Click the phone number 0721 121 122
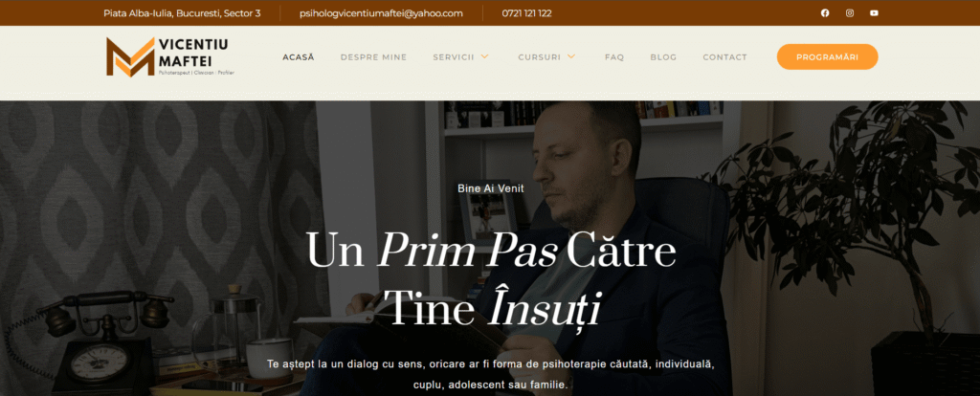The height and width of the screenshot is (396, 980). point(527,13)
